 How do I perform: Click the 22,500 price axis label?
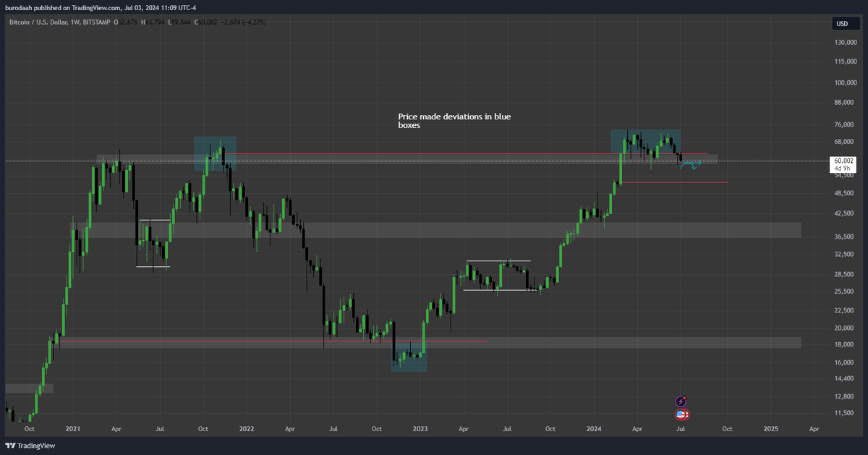[843, 310]
